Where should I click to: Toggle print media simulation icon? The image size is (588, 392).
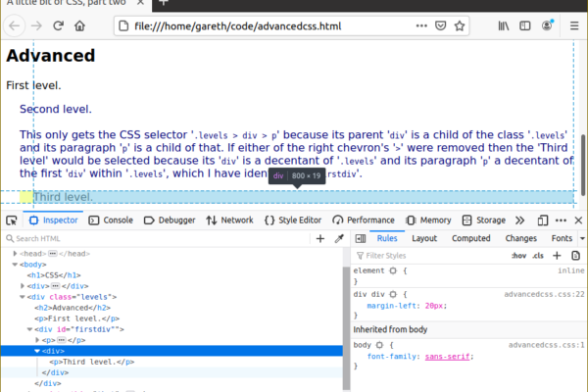tap(575, 256)
